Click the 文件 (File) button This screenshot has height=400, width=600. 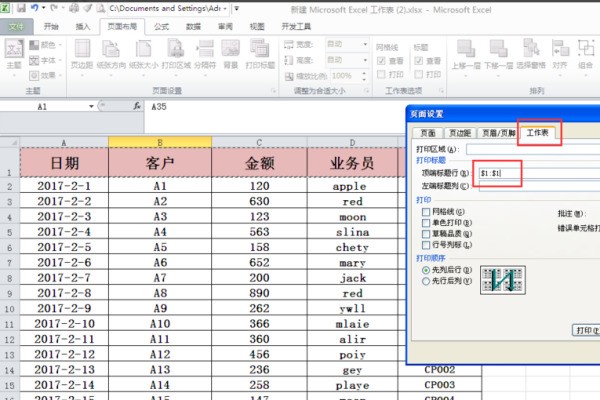pos(16,26)
